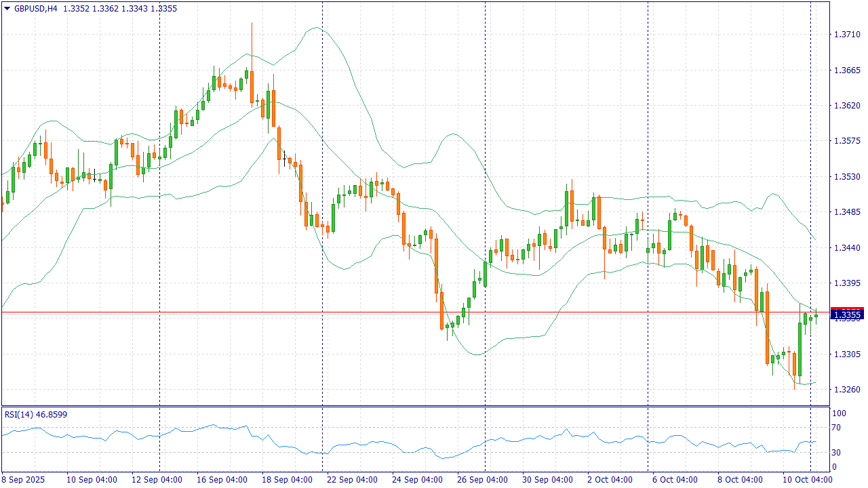This screenshot has width=868, height=488.
Task: Click the 1.3620 price axis label
Action: [847, 105]
